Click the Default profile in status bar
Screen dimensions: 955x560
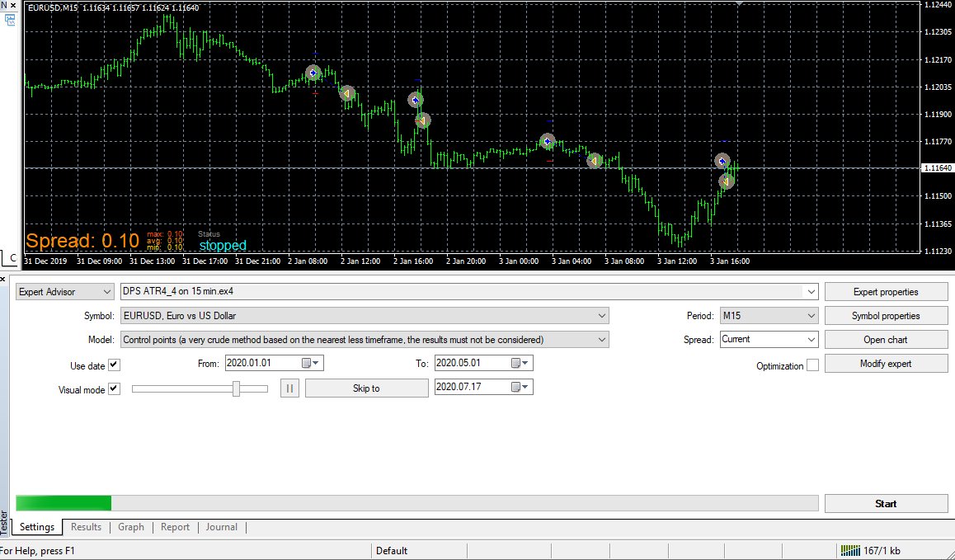coord(392,551)
